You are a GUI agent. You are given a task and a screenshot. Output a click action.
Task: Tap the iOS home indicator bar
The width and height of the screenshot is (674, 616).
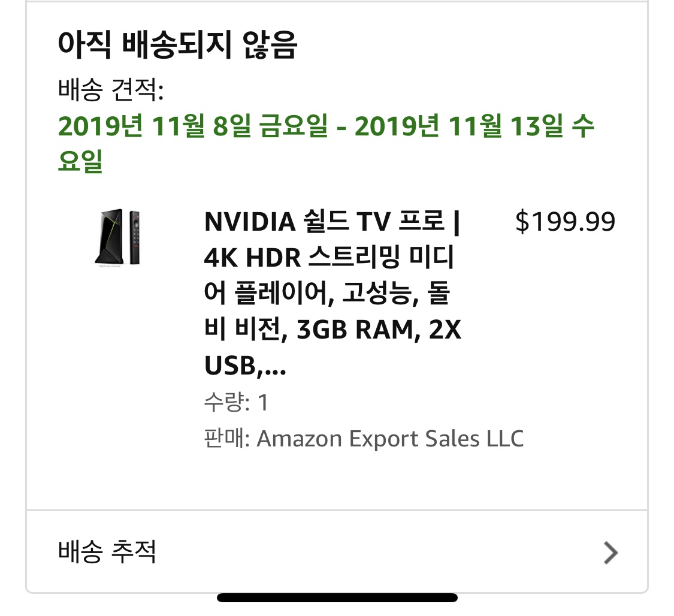pyautogui.click(x=337, y=597)
